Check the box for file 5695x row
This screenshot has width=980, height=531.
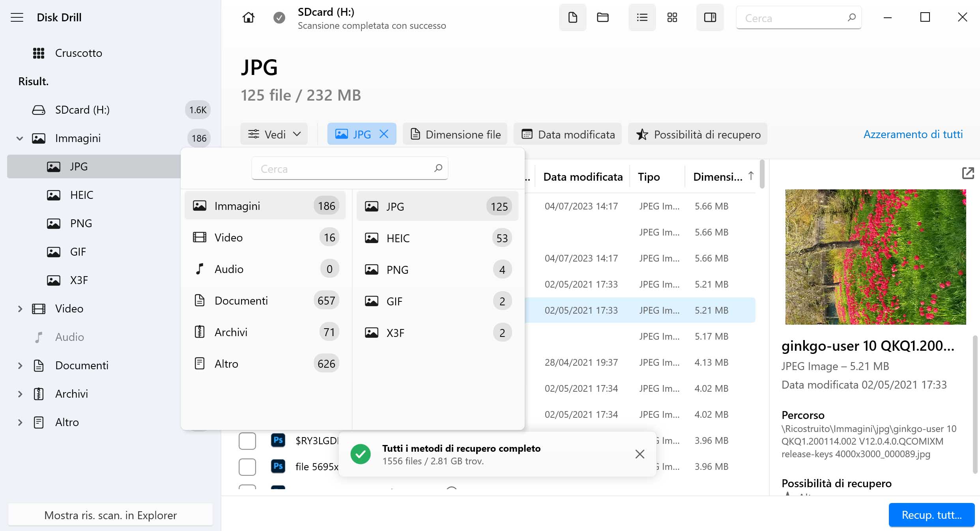247,467
